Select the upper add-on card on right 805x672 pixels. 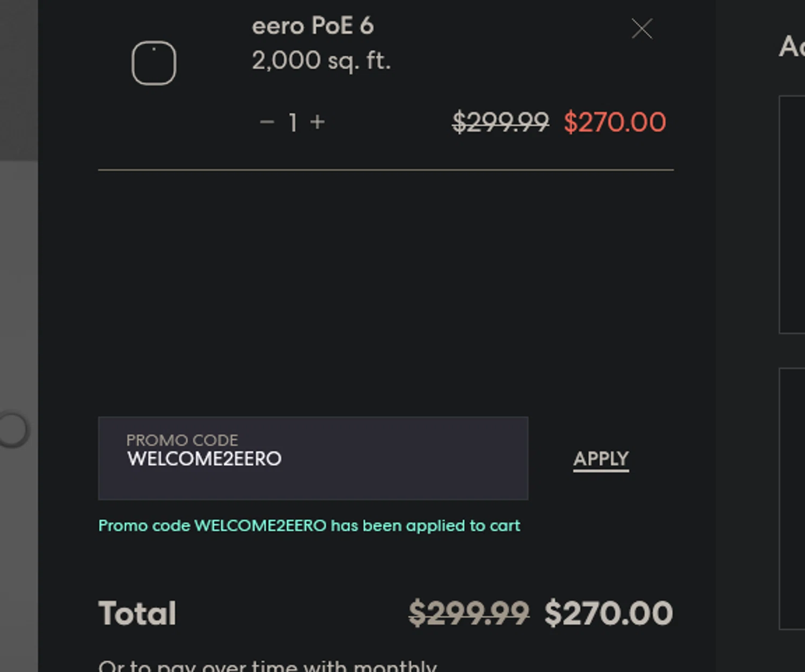792,215
